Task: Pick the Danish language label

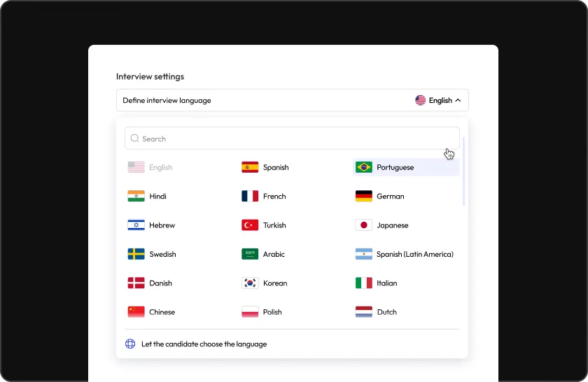Action: [x=160, y=283]
